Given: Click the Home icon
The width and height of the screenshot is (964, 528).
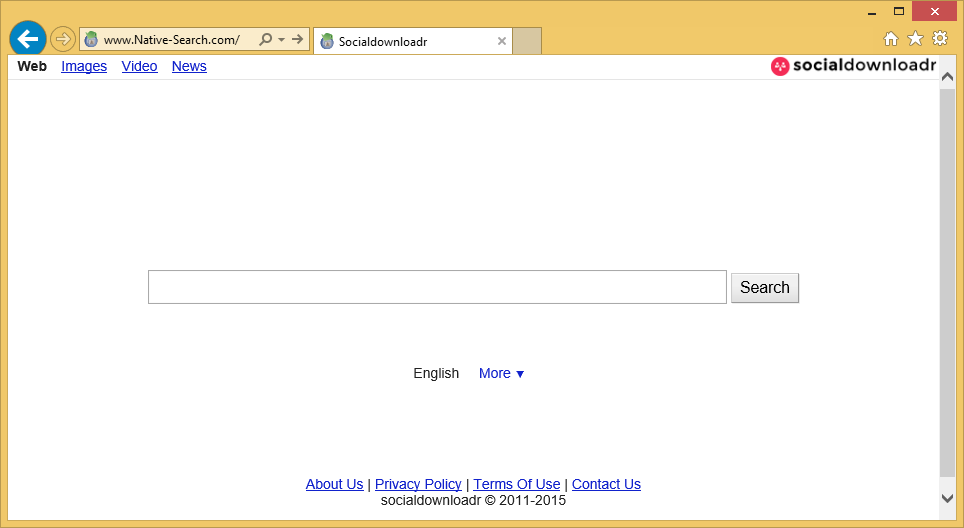Looking at the screenshot, I should (x=891, y=39).
